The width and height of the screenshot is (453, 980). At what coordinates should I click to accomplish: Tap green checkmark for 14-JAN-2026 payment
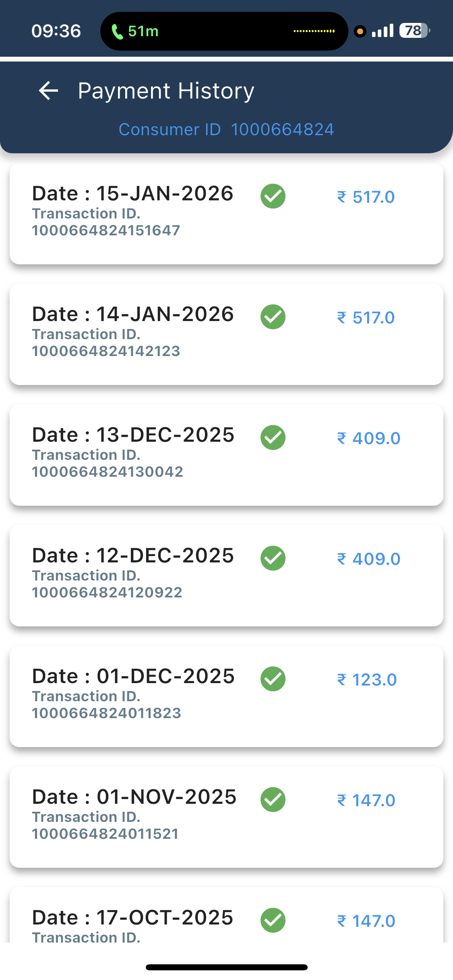(x=273, y=317)
